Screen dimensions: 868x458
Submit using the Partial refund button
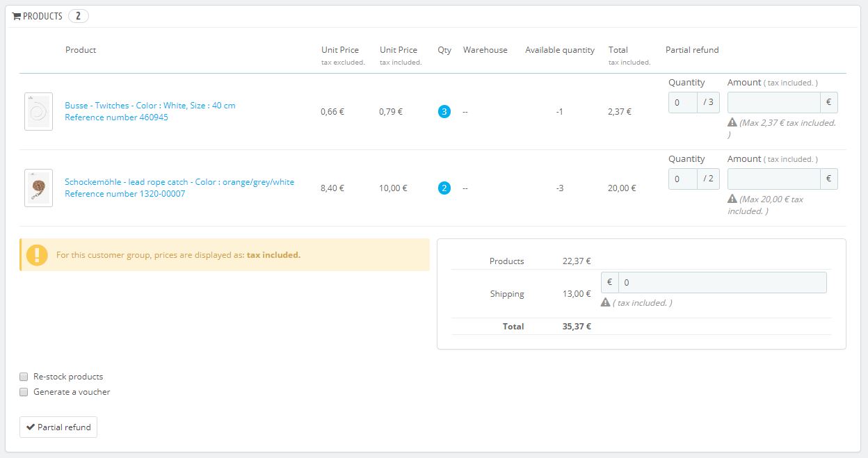[58, 427]
